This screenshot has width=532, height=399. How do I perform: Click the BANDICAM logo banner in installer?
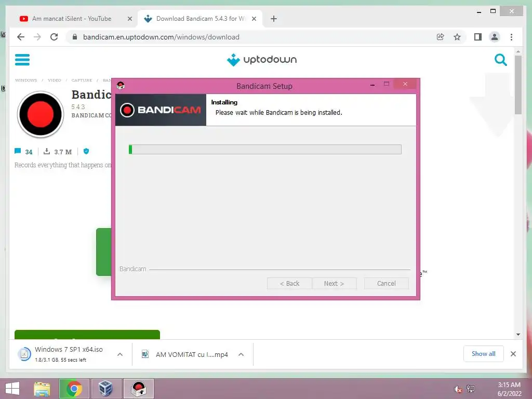point(161,110)
